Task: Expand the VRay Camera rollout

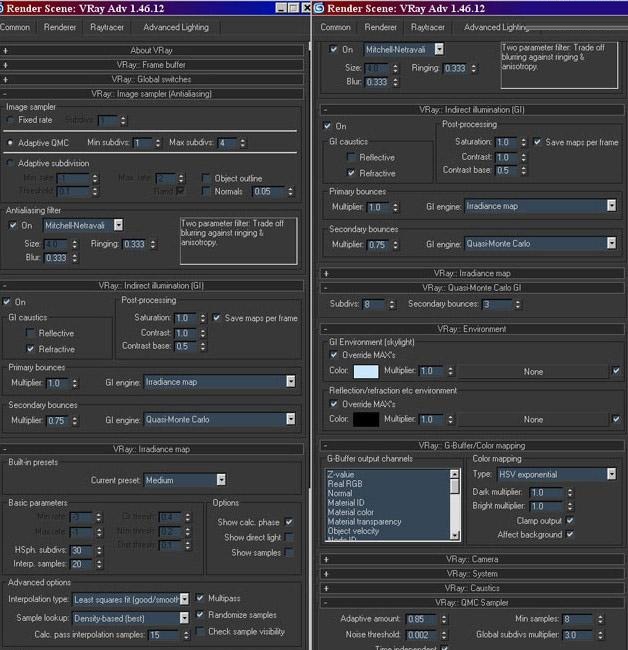Action: (472, 559)
